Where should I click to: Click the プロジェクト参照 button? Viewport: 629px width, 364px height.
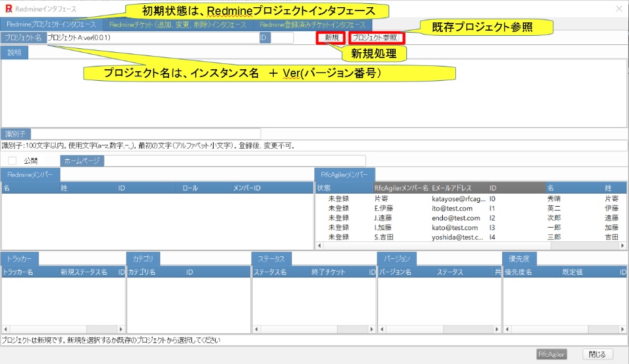(376, 38)
